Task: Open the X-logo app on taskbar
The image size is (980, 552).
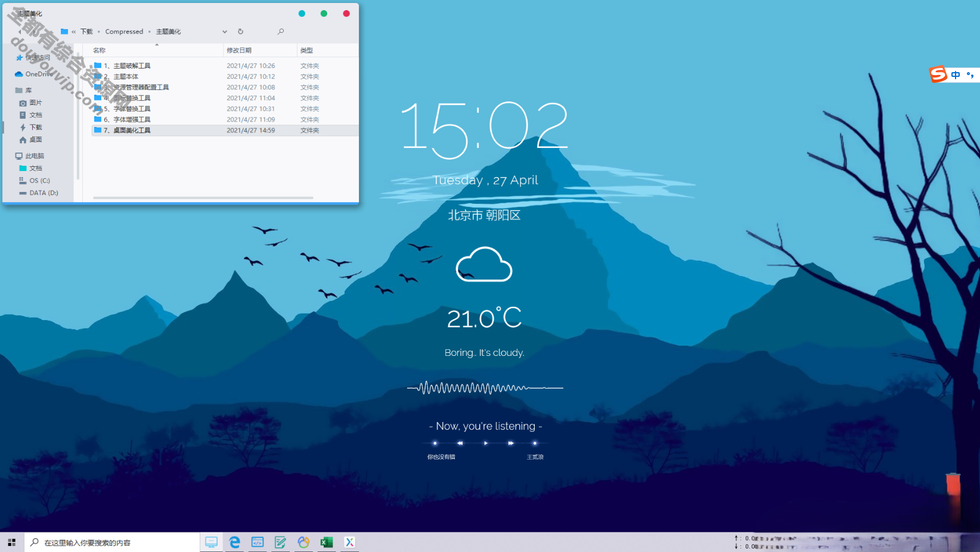Action: pos(349,542)
